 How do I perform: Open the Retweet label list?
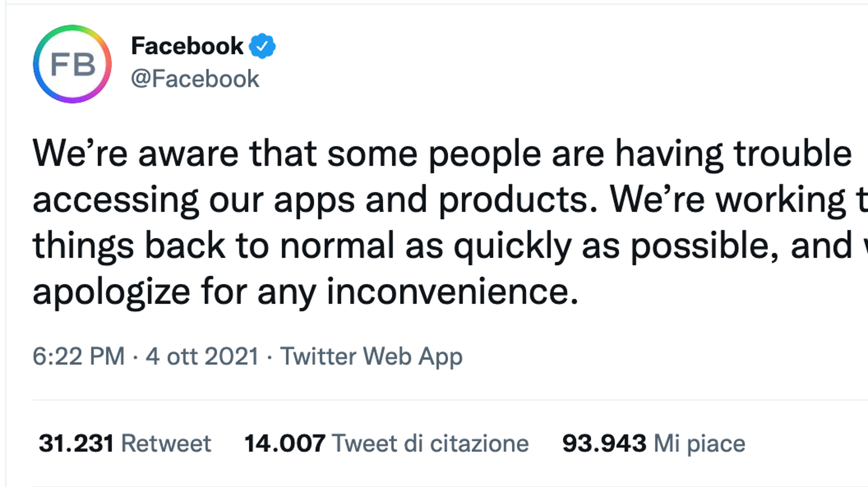click(166, 444)
